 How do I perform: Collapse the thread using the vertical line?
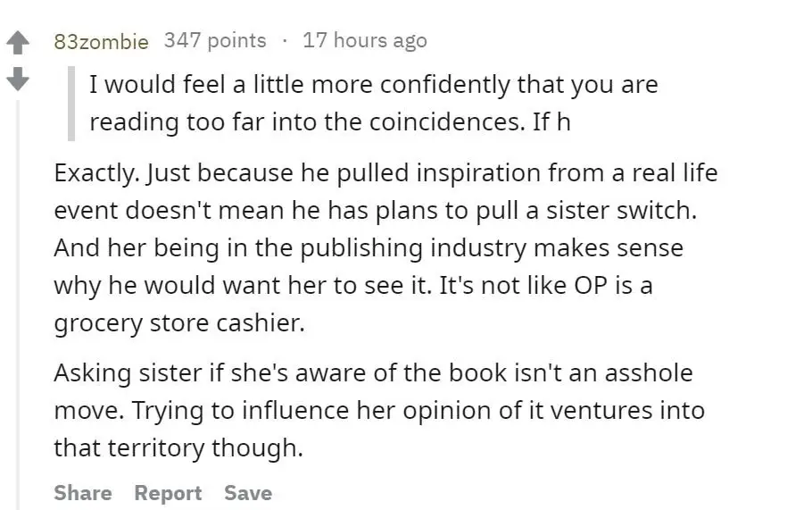tap(18, 305)
